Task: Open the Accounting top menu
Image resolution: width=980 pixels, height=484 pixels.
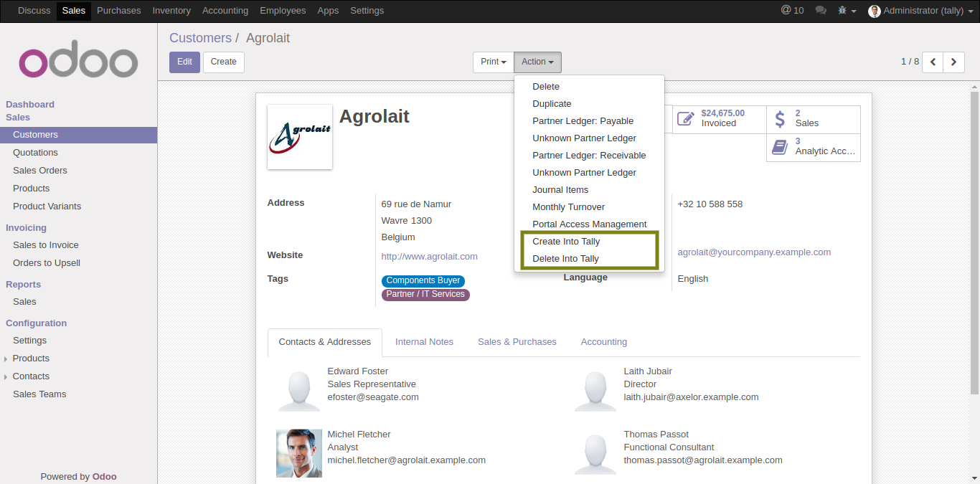Action: pyautogui.click(x=225, y=11)
